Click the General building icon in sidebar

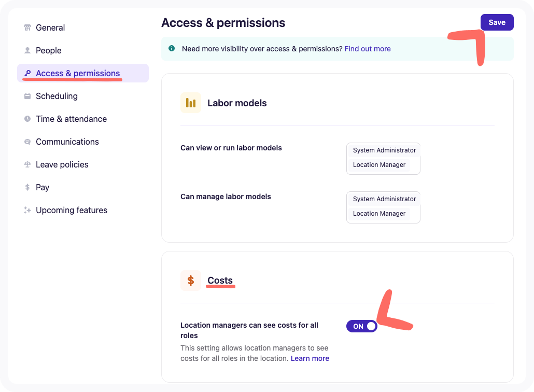coord(26,27)
